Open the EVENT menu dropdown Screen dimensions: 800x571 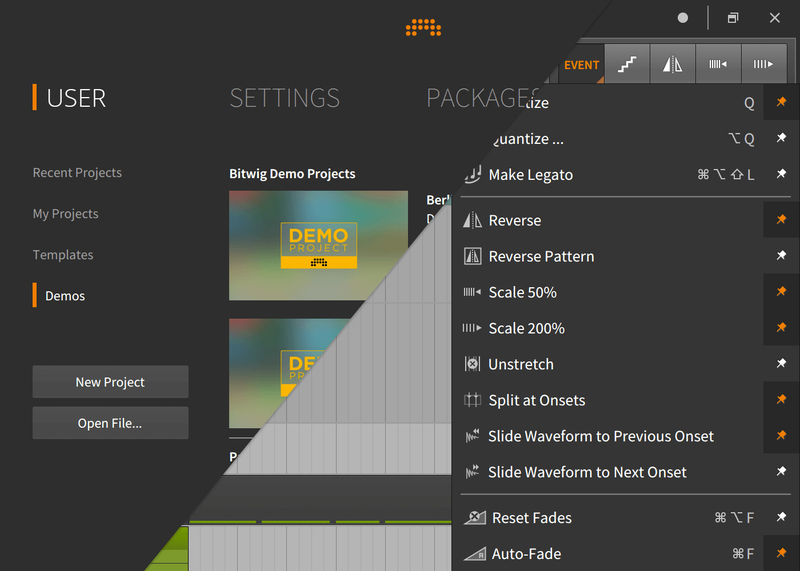click(581, 65)
